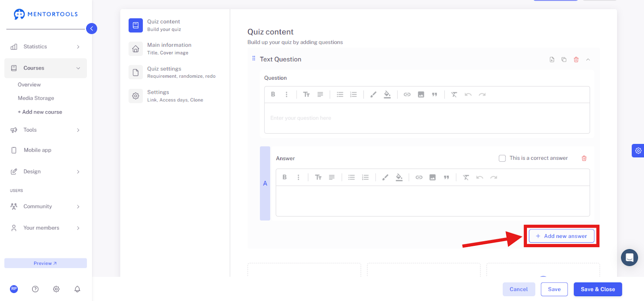This screenshot has width=644, height=301.
Task: Expand the Design menu
Action: pyautogui.click(x=45, y=171)
